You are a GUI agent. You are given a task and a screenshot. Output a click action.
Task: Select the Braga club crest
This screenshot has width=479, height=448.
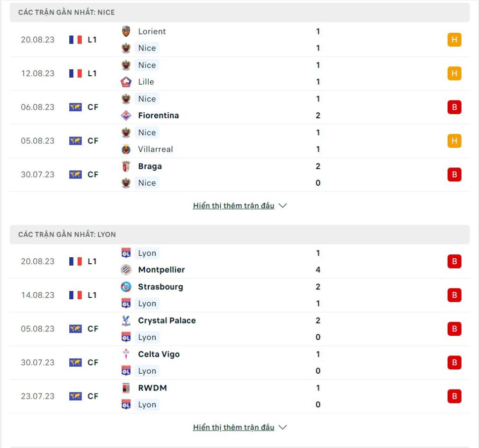click(126, 166)
